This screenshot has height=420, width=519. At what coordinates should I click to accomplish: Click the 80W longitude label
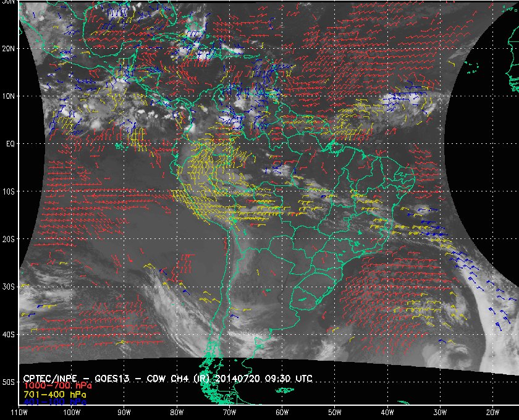pos(177,413)
